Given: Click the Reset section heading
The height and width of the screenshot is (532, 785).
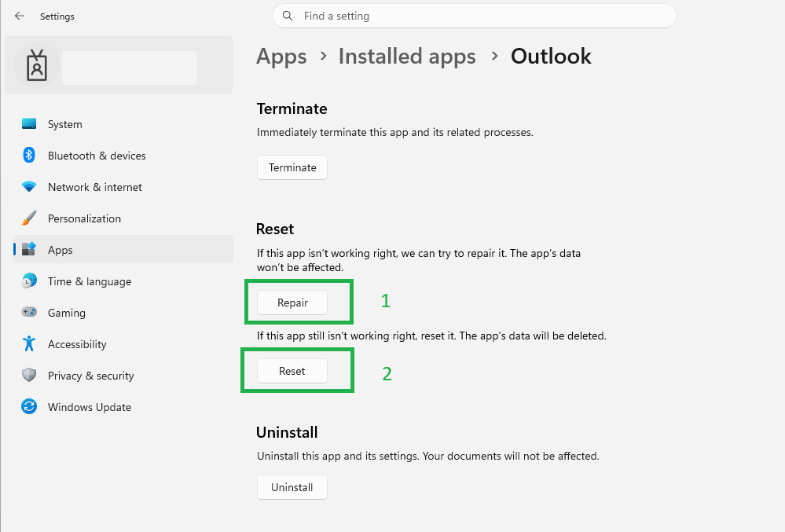Looking at the screenshot, I should point(275,229).
